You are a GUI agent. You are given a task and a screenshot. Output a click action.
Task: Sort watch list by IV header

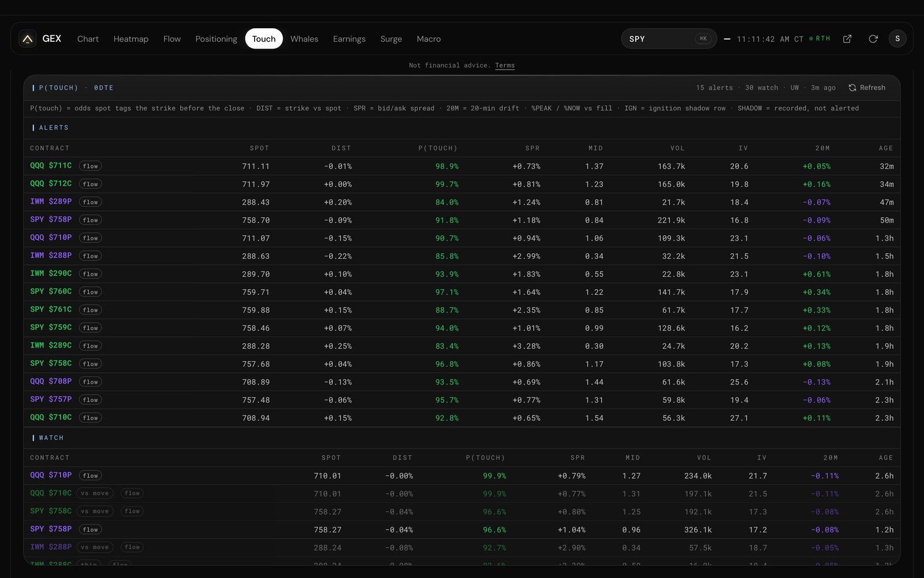(x=762, y=458)
